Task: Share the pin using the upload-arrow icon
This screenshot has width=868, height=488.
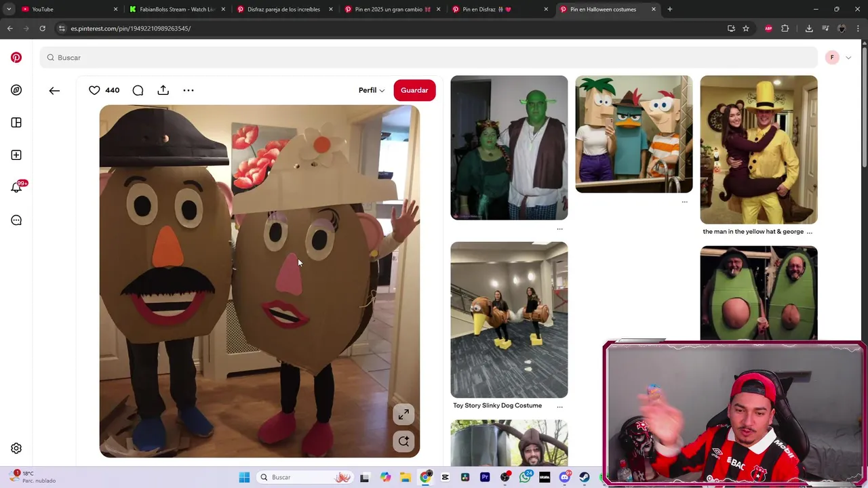Action: (163, 90)
